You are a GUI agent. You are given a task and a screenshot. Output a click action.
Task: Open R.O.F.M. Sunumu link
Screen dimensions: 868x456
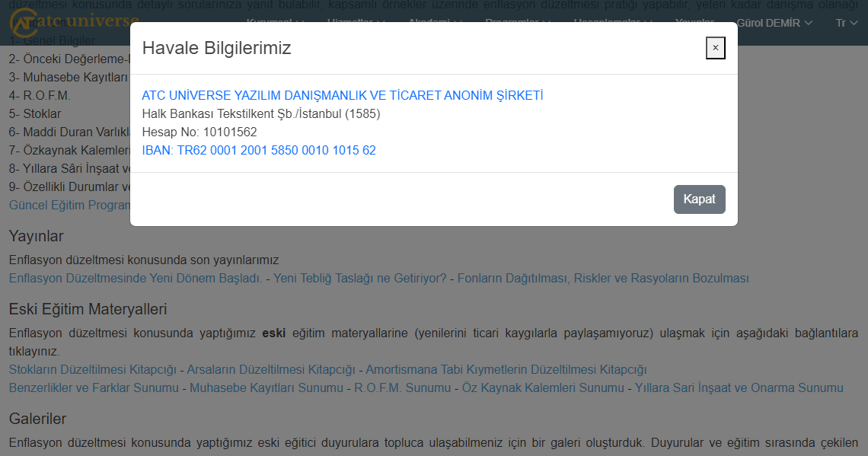click(403, 387)
